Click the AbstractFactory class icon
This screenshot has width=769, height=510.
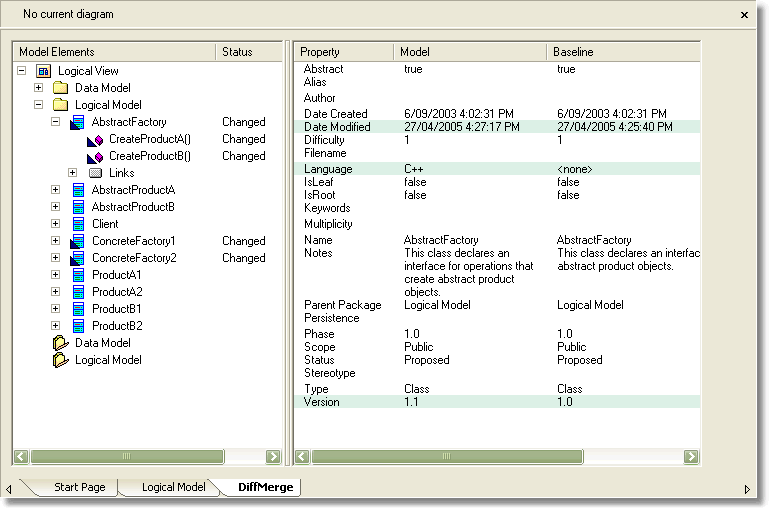point(77,122)
